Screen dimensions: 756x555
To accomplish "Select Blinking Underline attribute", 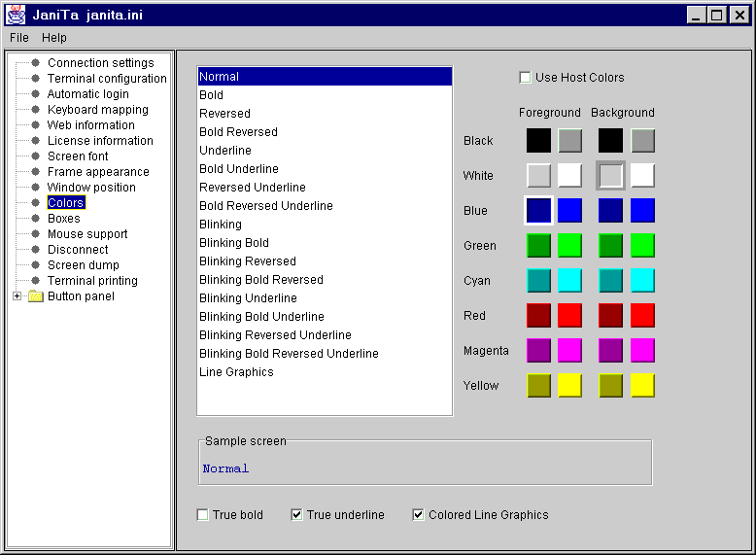I will [x=325, y=298].
